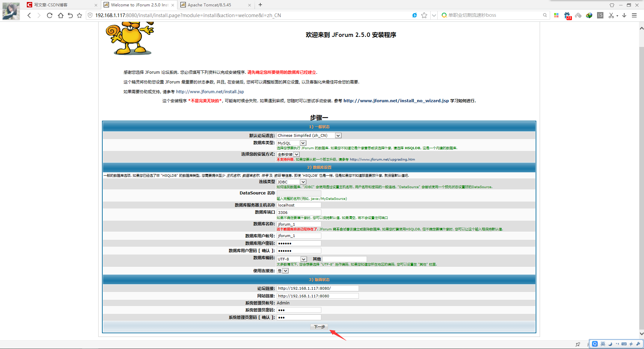The image size is (644, 349).
Task: Expand the address bar history dropdown
Action: click(x=434, y=15)
